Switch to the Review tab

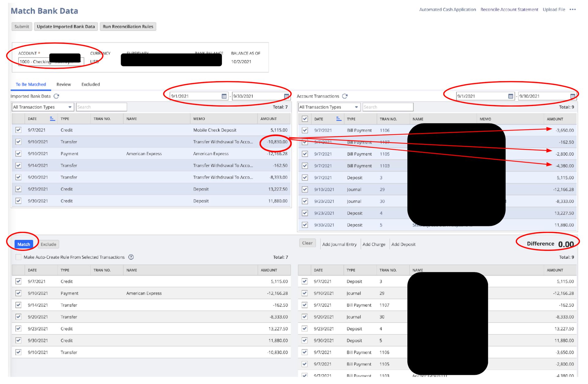(63, 84)
